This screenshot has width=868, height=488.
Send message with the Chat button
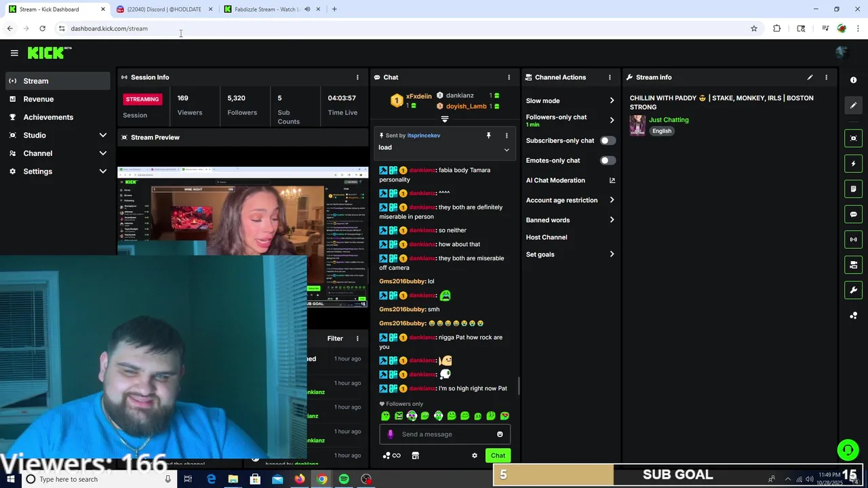coord(498,455)
